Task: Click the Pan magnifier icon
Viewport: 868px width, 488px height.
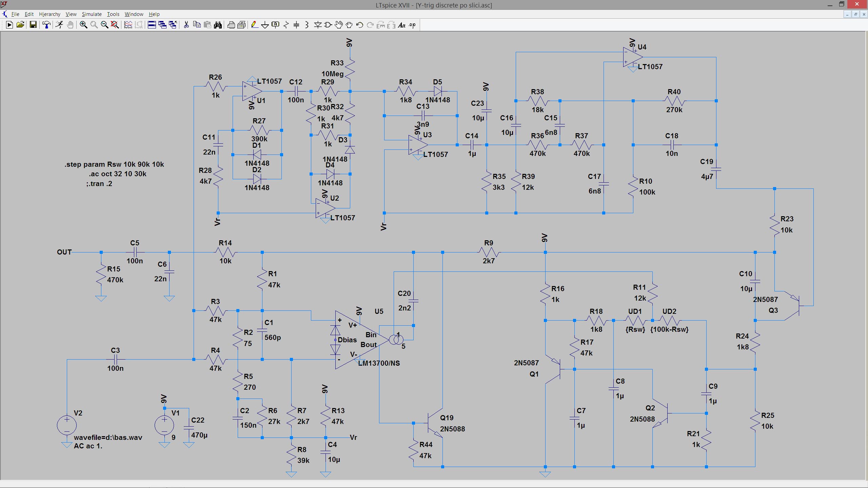Action: pos(94,25)
